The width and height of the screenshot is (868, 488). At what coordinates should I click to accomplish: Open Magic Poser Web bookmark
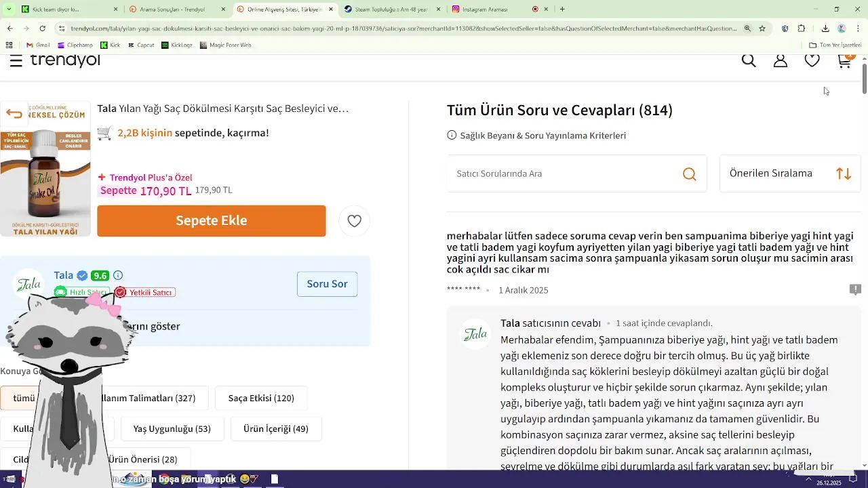(x=226, y=45)
